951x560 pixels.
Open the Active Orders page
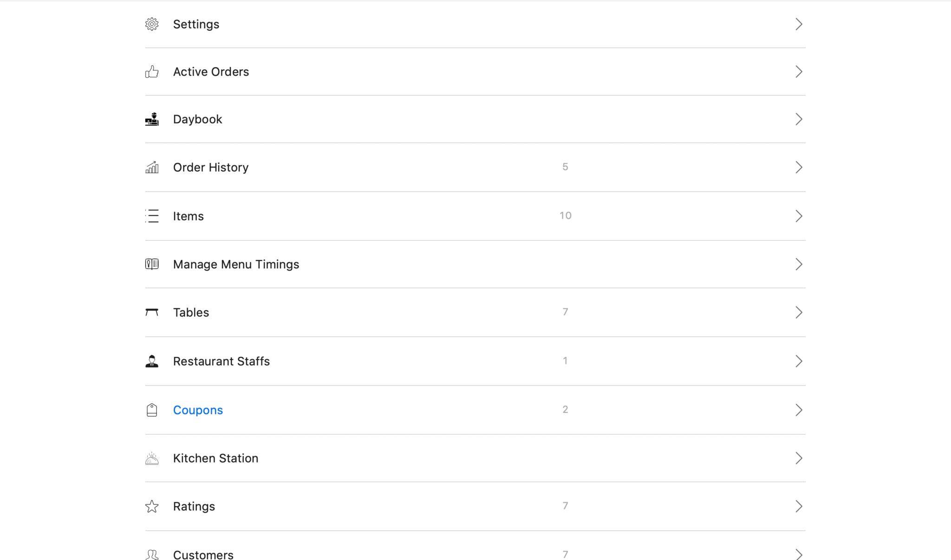click(211, 71)
